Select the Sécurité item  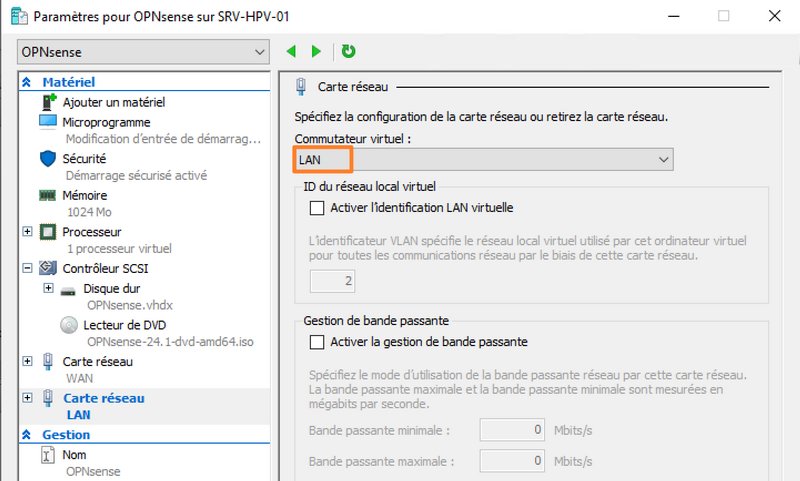click(x=84, y=159)
